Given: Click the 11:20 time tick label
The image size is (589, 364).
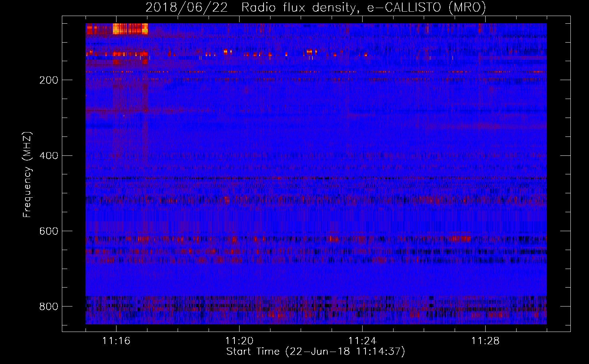Looking at the screenshot, I should pos(240,341).
